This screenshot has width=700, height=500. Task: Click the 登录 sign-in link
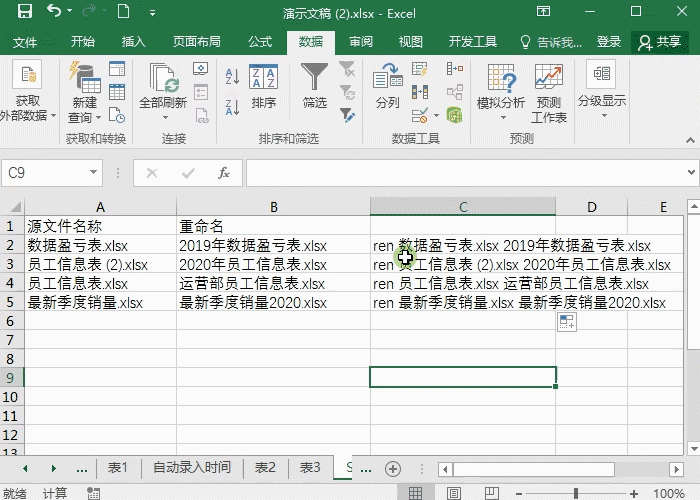(609, 42)
